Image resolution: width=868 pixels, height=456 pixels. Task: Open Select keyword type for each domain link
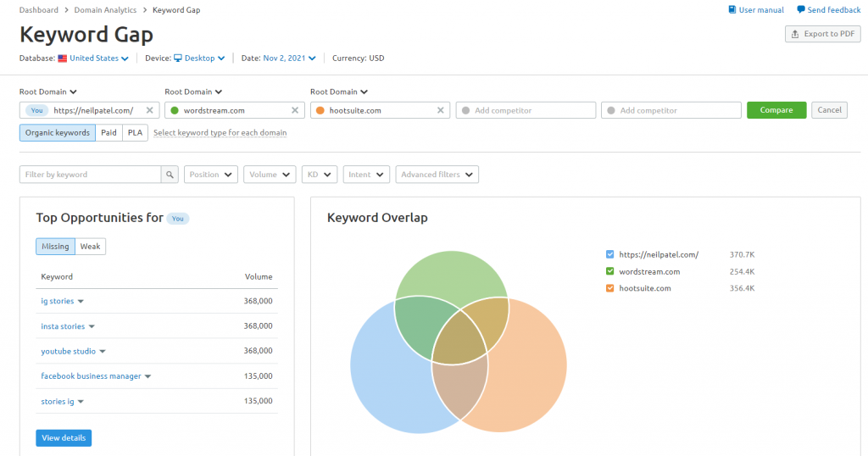[220, 133]
